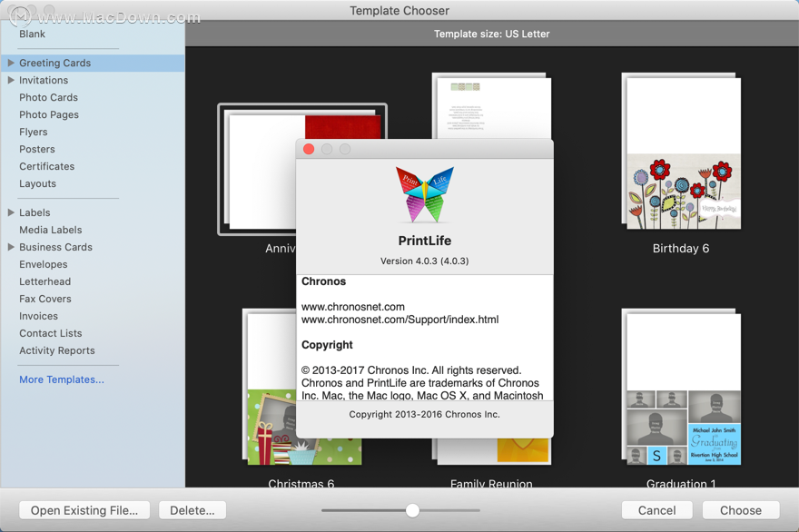Close the About PrintLife dialog
The width and height of the screenshot is (799, 532).
(x=309, y=149)
